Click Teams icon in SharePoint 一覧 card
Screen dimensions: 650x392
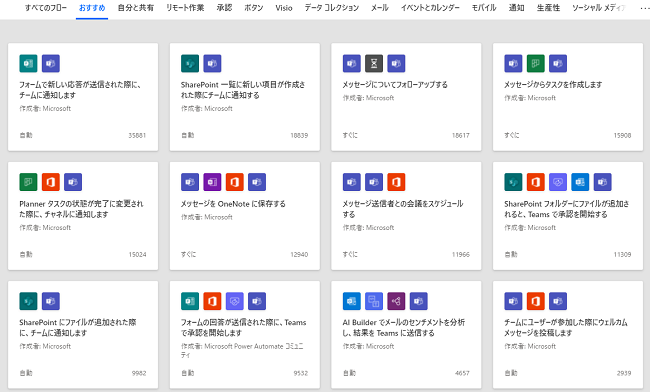tap(212, 63)
